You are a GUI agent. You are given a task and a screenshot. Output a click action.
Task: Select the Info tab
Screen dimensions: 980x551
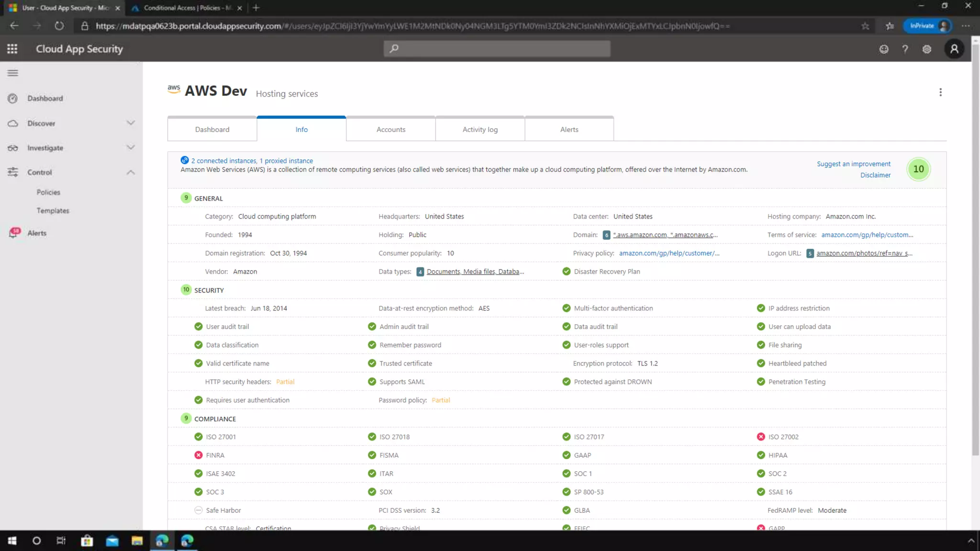coord(301,129)
